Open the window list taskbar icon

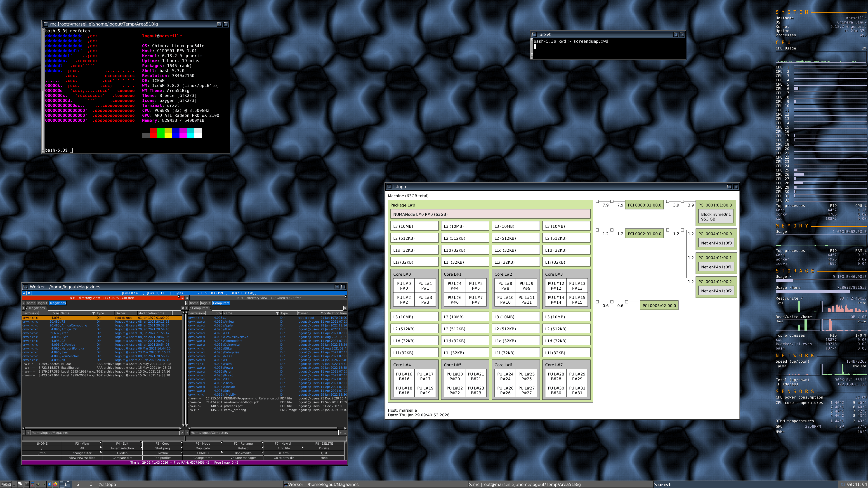20,484
